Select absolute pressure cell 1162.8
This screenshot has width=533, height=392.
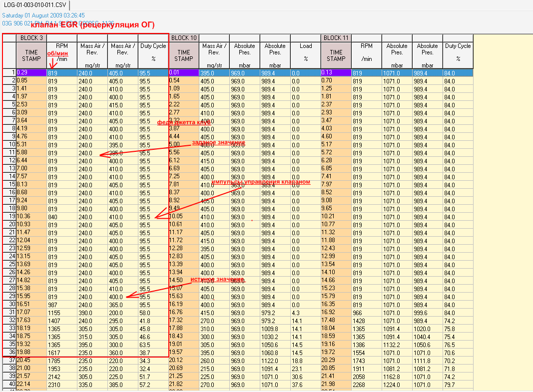pyautogui.click(x=397, y=377)
